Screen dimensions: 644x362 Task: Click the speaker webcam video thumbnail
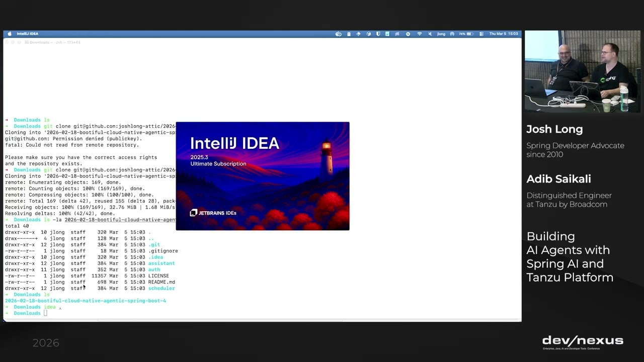click(583, 71)
